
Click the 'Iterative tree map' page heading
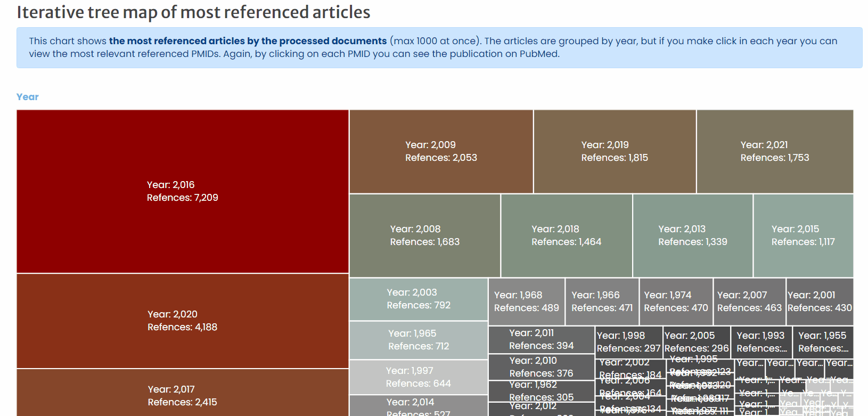194,12
